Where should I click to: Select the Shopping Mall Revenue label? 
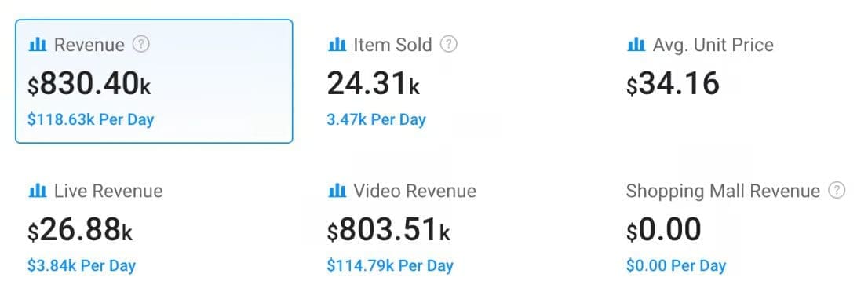pos(723,192)
